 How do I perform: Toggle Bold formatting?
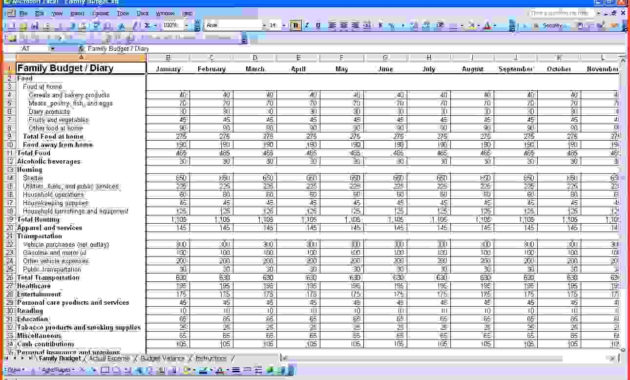click(x=296, y=26)
